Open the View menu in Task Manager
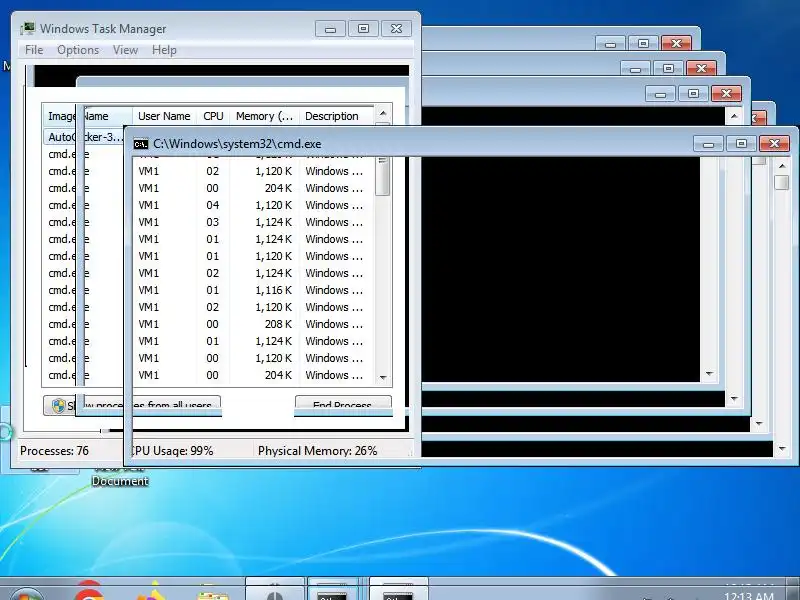 pos(125,50)
